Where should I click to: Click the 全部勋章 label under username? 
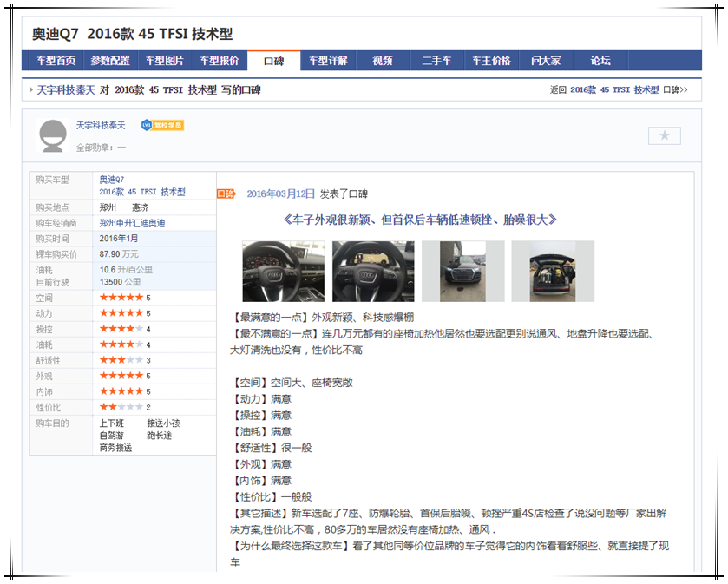tap(93, 148)
